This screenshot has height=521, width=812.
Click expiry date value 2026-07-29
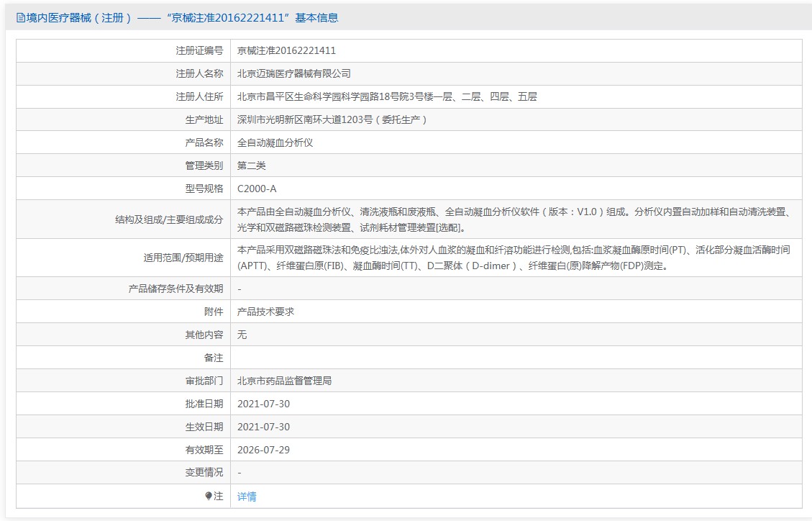click(263, 450)
